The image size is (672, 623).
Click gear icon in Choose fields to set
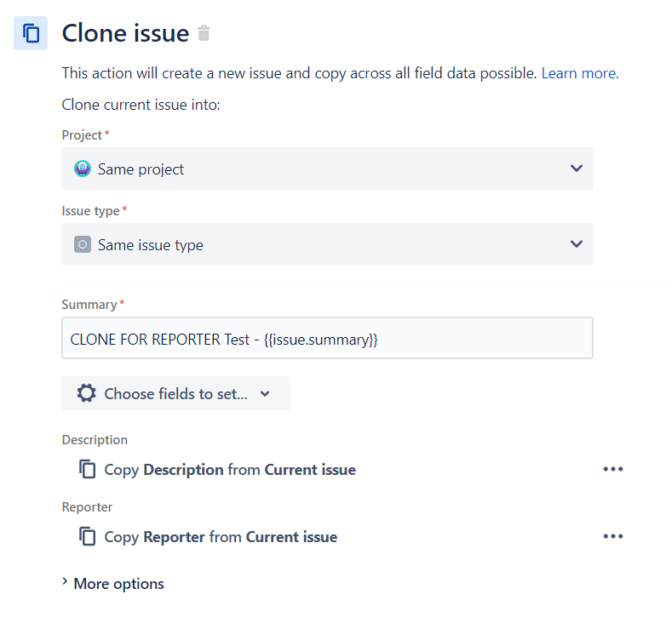(87, 393)
